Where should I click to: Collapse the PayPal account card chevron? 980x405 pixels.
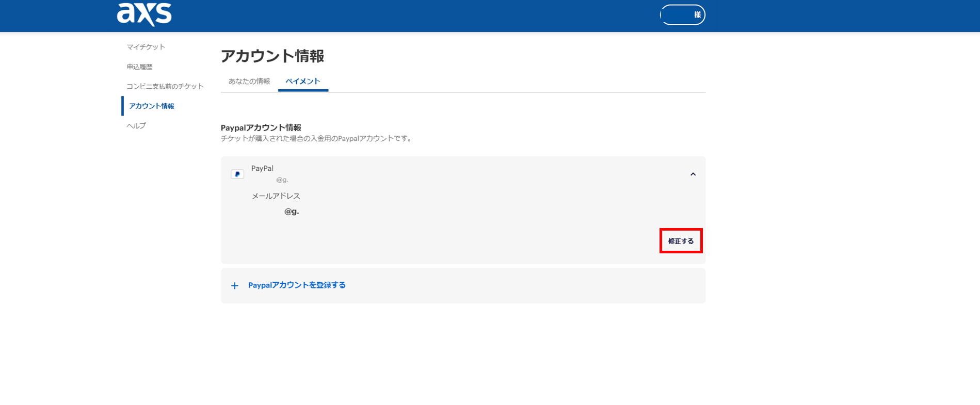[693, 174]
